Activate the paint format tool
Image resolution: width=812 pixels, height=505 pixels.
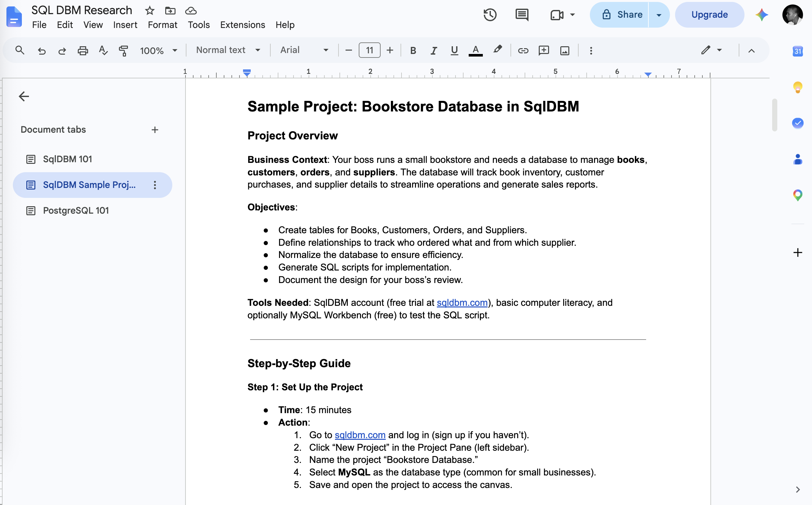tap(123, 50)
